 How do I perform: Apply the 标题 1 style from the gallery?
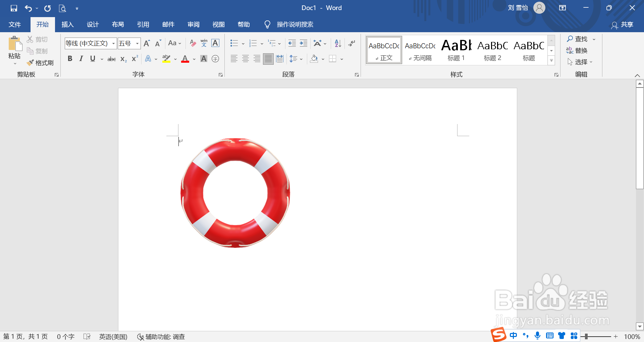coord(456,50)
